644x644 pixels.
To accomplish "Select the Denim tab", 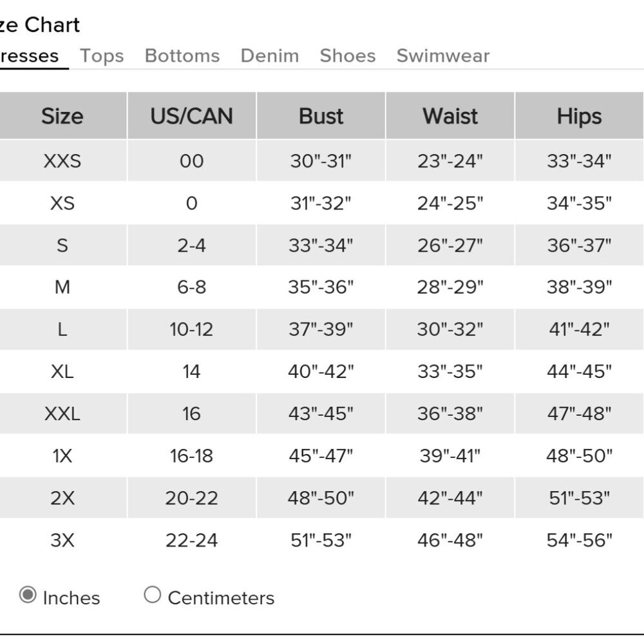I will (270, 56).
